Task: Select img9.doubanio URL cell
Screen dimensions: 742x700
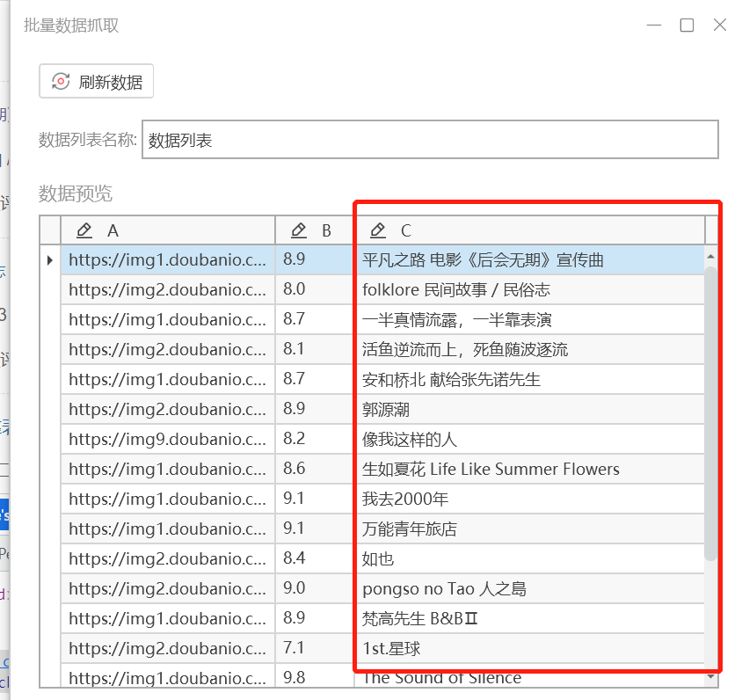Action: pos(168,439)
